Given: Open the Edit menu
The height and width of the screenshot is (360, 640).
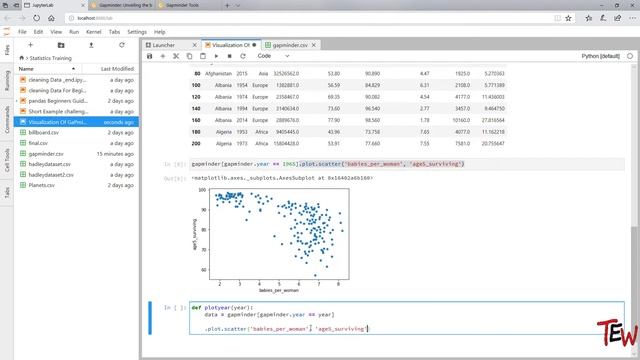Looking at the screenshot, I should point(38,32).
